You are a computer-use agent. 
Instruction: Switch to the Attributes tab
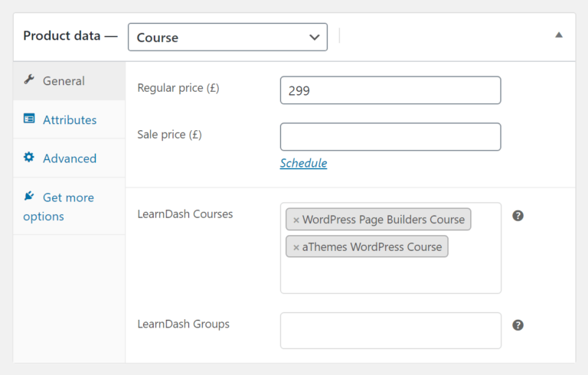pyautogui.click(x=70, y=119)
